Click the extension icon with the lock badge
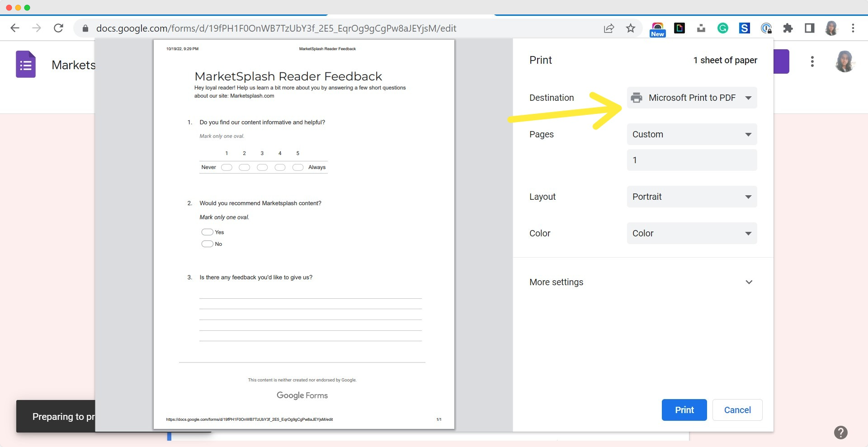This screenshot has height=447, width=868. click(766, 28)
